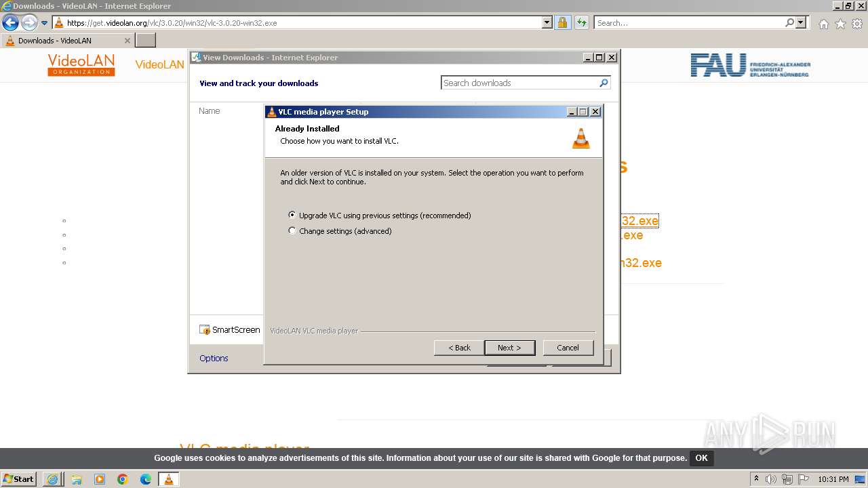
Task: Open Options link in View Downloads
Action: [x=214, y=359]
